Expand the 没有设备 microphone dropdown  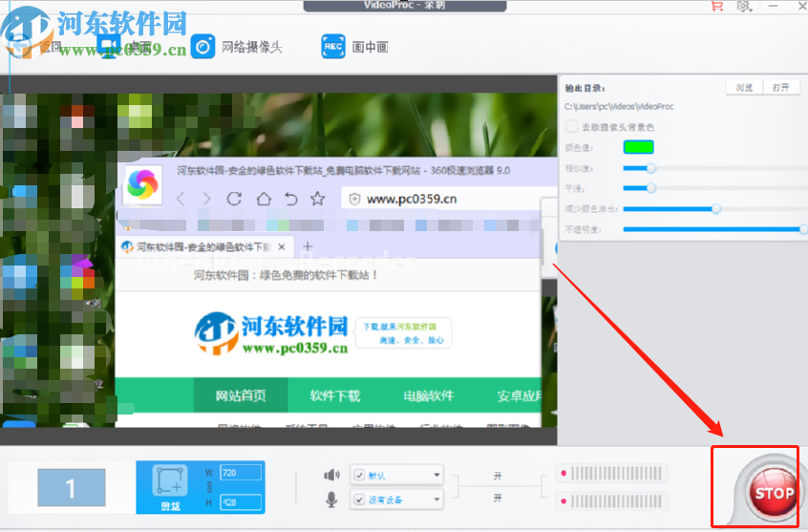pos(436,500)
